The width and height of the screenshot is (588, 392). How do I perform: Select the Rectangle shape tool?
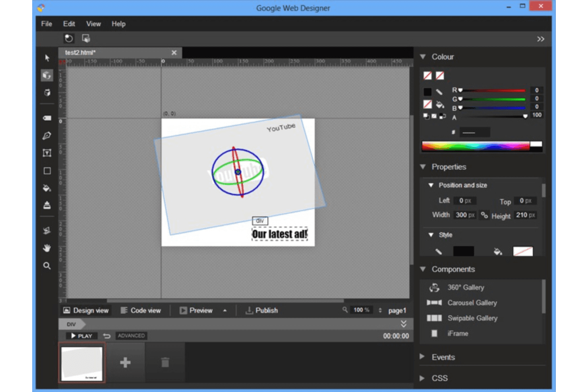pyautogui.click(x=47, y=171)
